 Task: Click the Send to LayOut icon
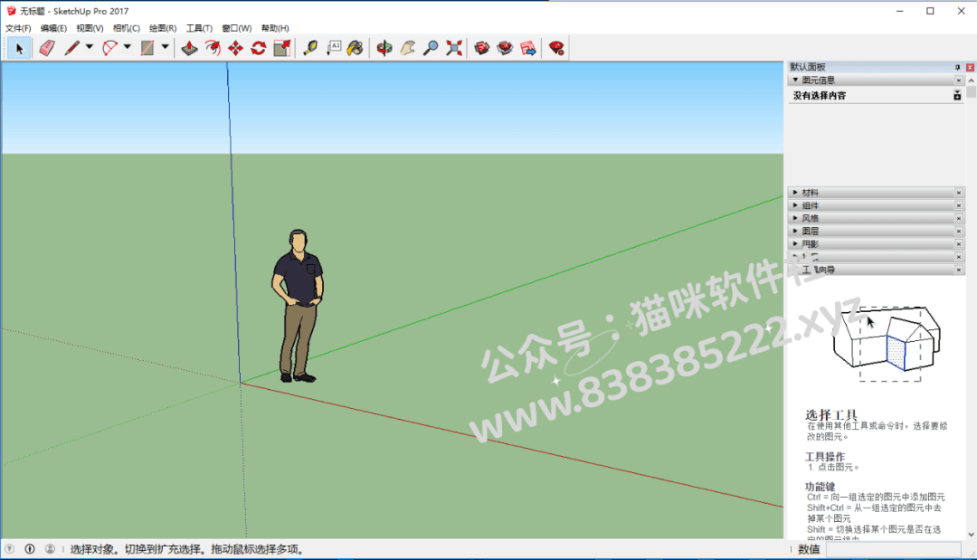click(528, 48)
